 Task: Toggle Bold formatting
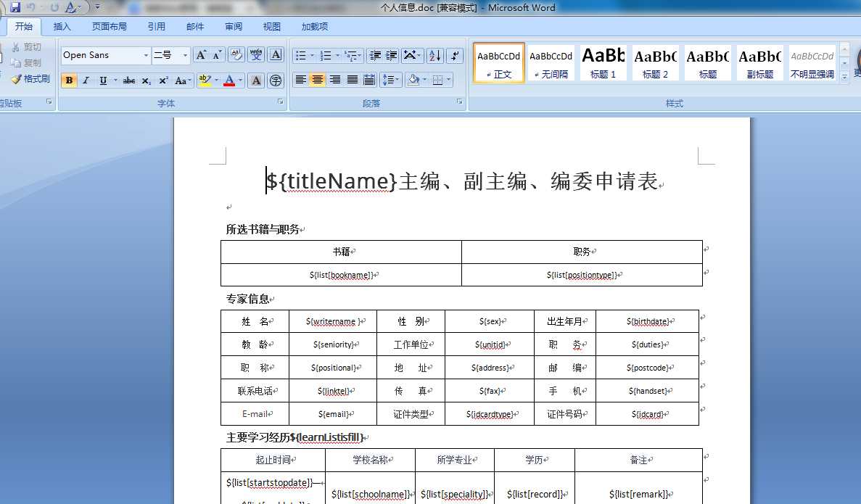[x=69, y=80]
